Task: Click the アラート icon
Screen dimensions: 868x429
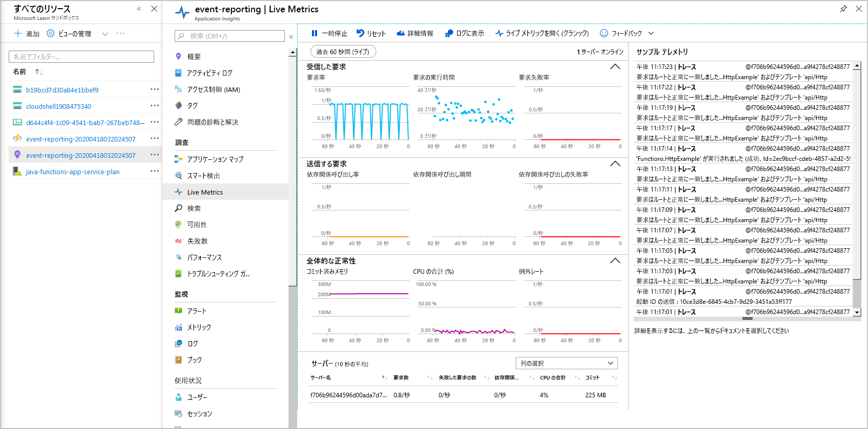Action: pyautogui.click(x=178, y=311)
